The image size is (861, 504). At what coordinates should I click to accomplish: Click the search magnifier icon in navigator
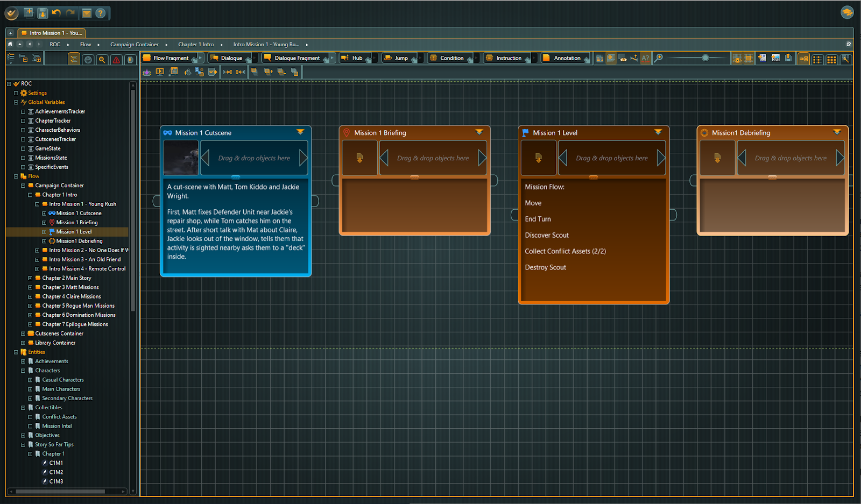(102, 59)
